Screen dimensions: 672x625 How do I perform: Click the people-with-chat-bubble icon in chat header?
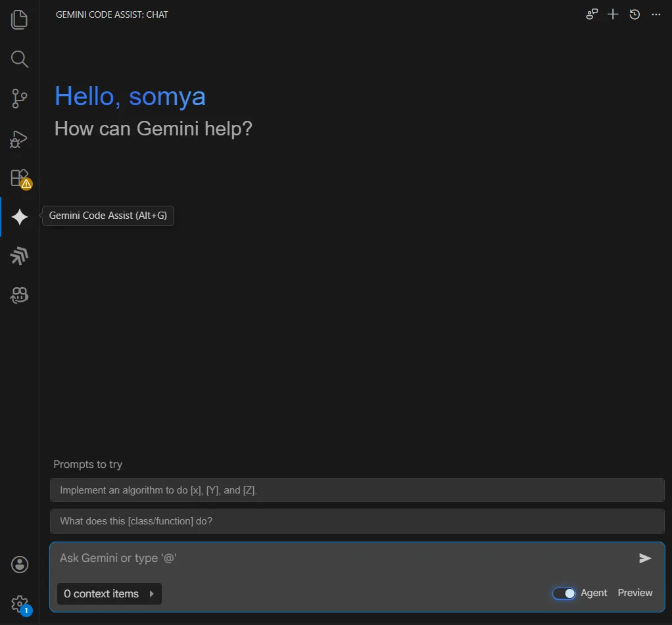coord(592,14)
